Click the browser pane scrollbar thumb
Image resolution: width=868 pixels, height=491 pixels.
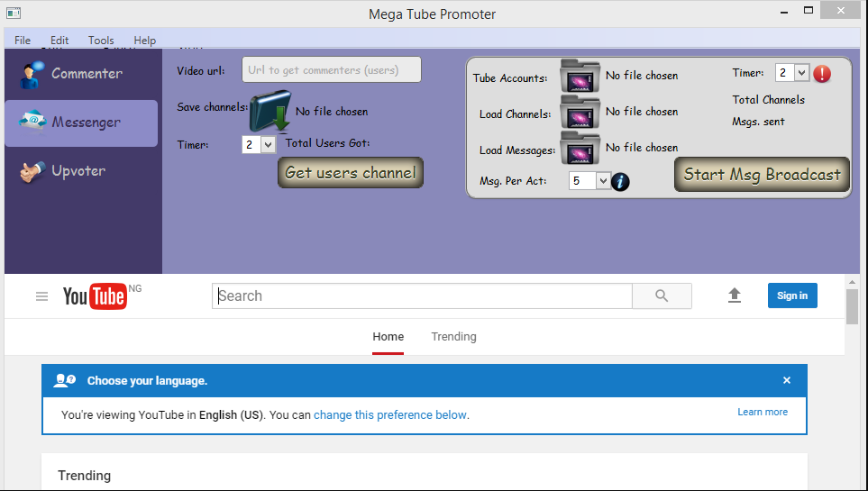pos(852,306)
